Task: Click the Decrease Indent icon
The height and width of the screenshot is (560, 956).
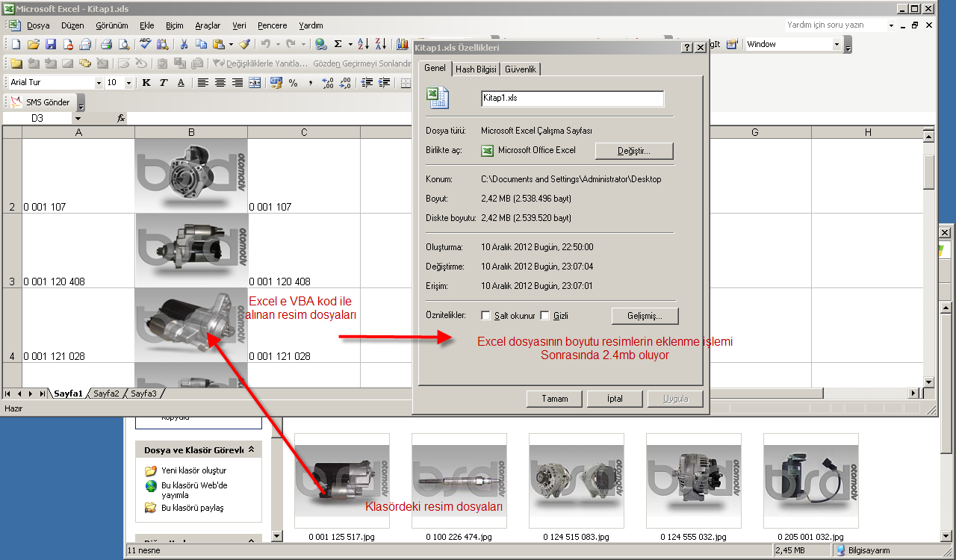Action: tap(367, 82)
